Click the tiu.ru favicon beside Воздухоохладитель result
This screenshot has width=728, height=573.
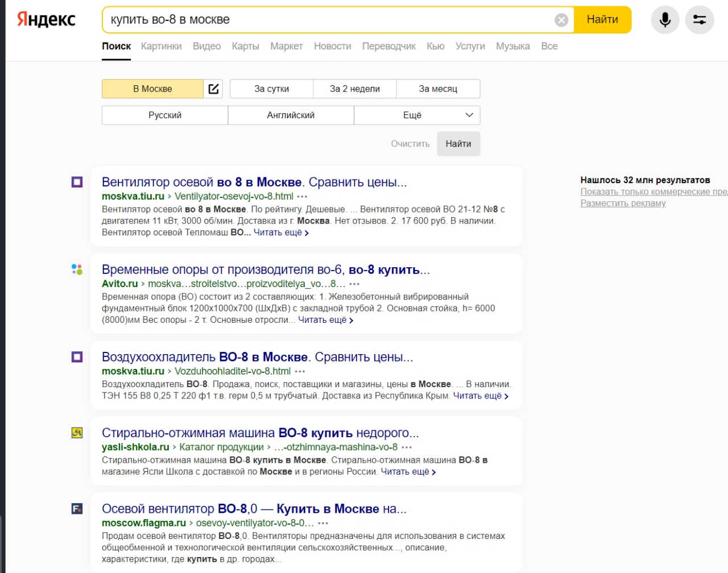click(77, 357)
